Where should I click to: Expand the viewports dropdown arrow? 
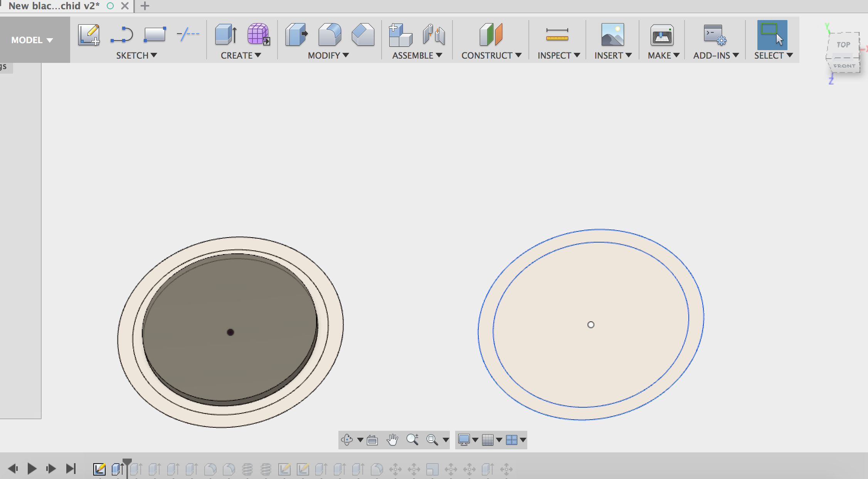coord(523,440)
